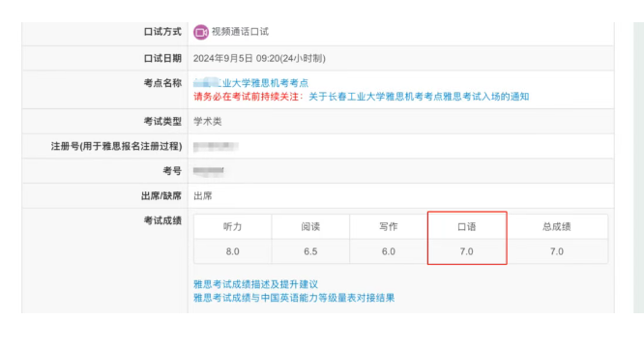Click the 听力 score column header
The height and width of the screenshot is (349, 644).
tap(232, 226)
